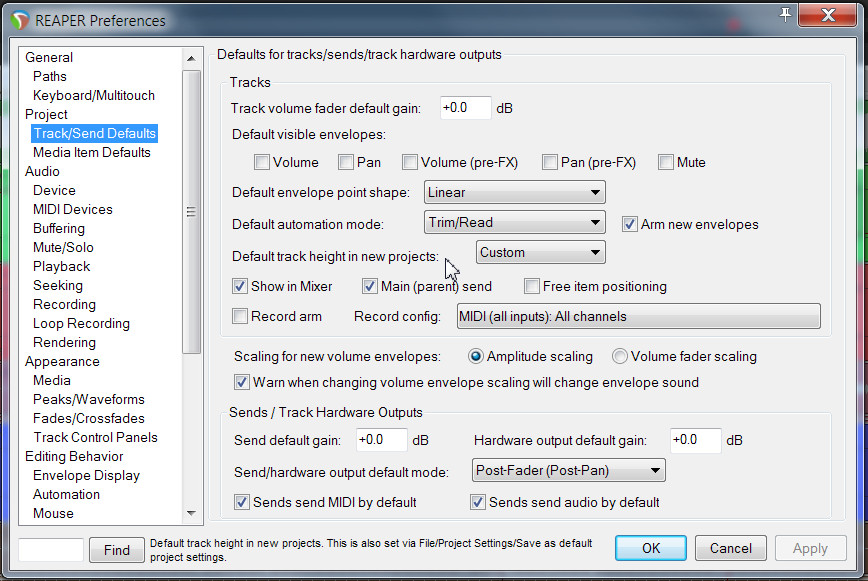The width and height of the screenshot is (868, 581).
Task: Open Track Control Panels page
Action: (x=95, y=437)
